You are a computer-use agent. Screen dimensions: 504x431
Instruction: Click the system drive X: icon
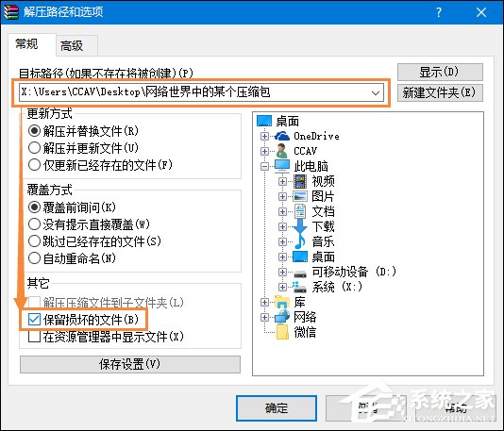click(300, 287)
